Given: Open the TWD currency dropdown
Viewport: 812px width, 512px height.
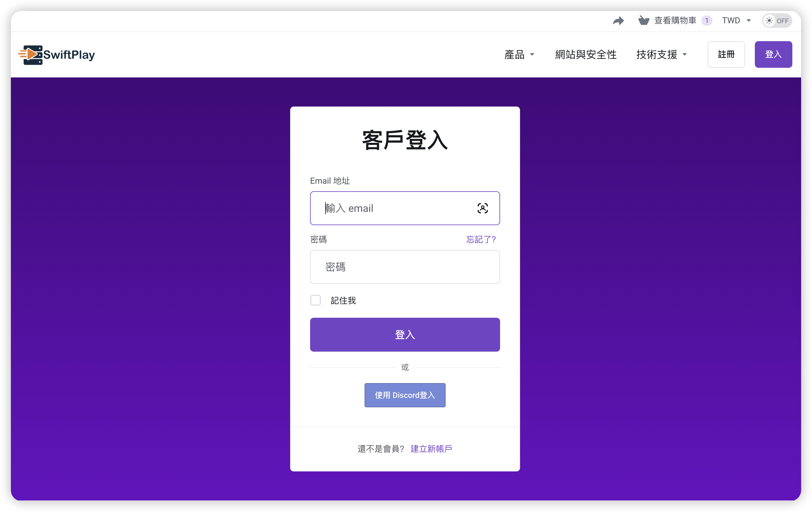Looking at the screenshot, I should [x=737, y=21].
